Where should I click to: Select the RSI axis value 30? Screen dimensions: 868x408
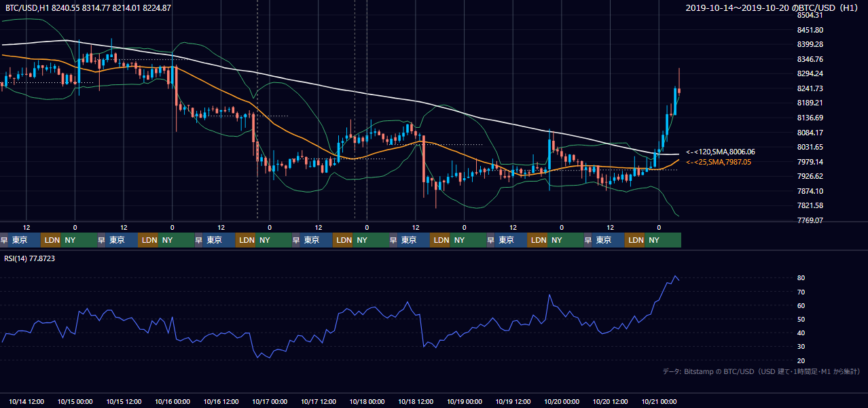pos(801,347)
